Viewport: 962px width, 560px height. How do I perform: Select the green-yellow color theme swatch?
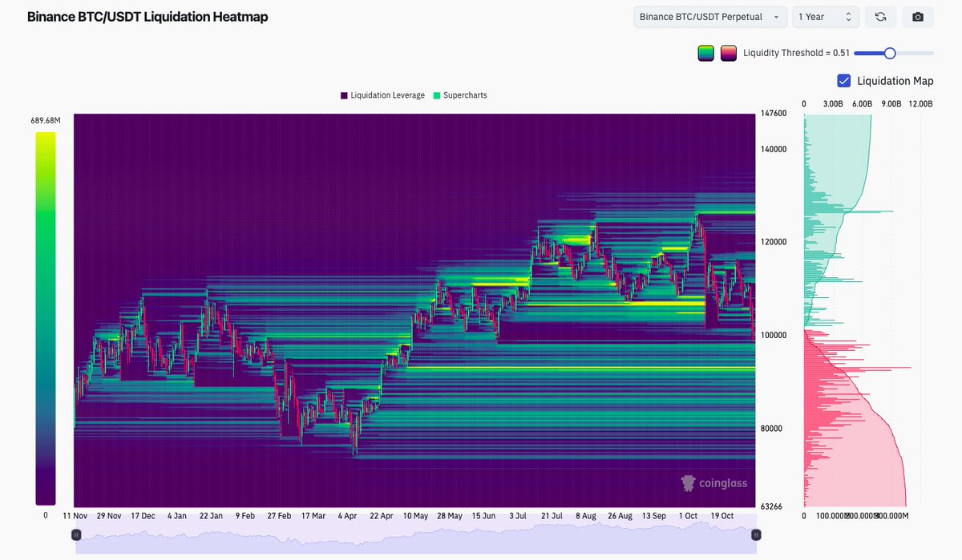pos(705,53)
